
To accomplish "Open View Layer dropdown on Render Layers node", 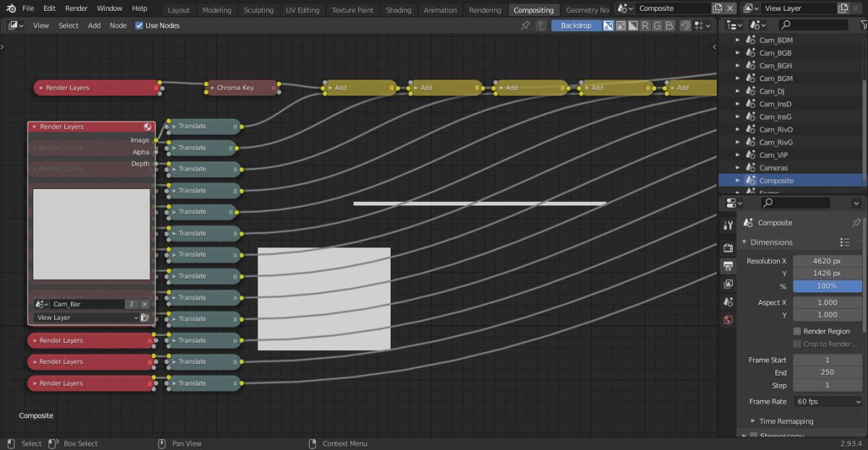I will tap(87, 318).
